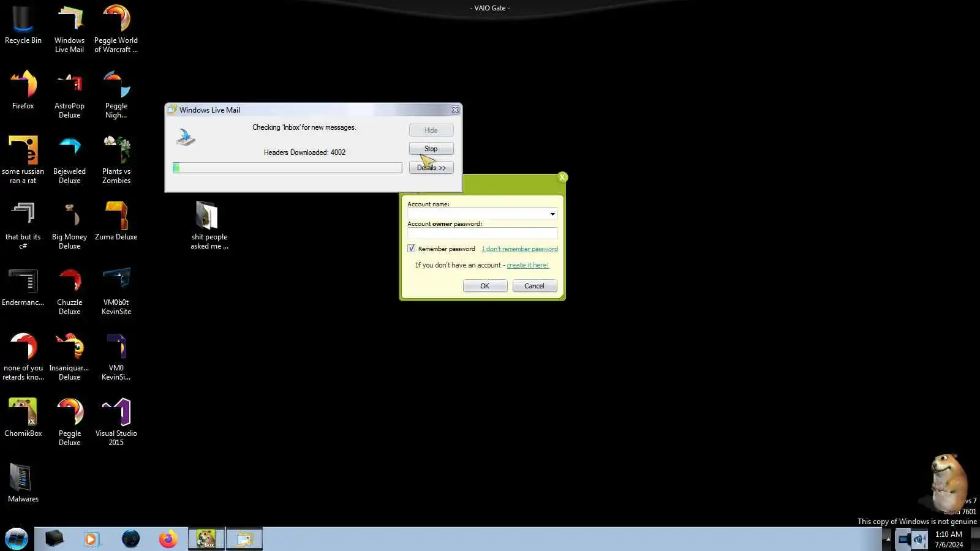Open the Malwares folder on the desktop
This screenshot has height=551, width=980.
[23, 484]
